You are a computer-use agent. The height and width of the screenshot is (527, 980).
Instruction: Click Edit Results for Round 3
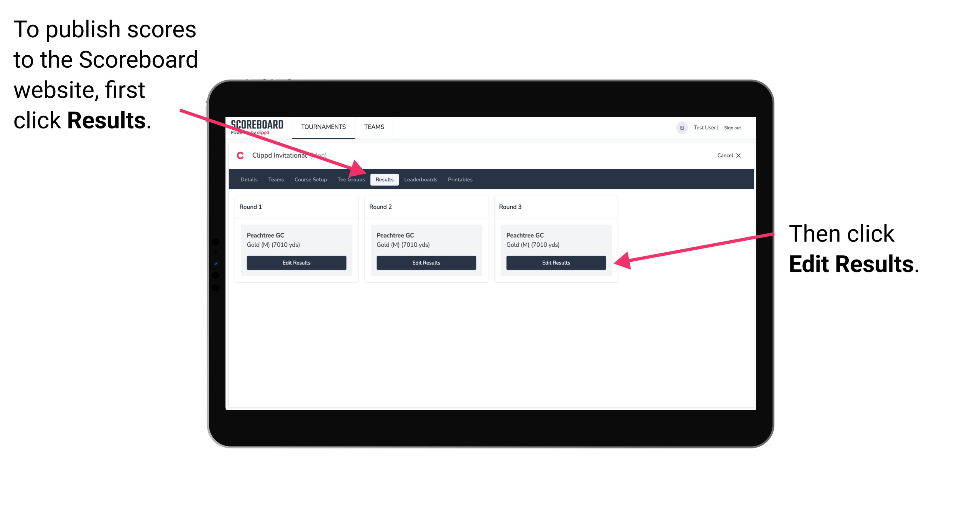555,263
